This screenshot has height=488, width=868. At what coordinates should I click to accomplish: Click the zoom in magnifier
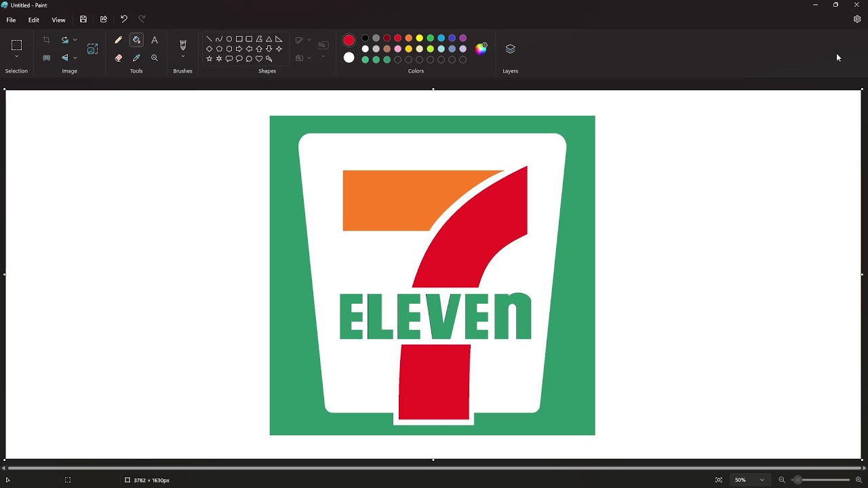859,480
